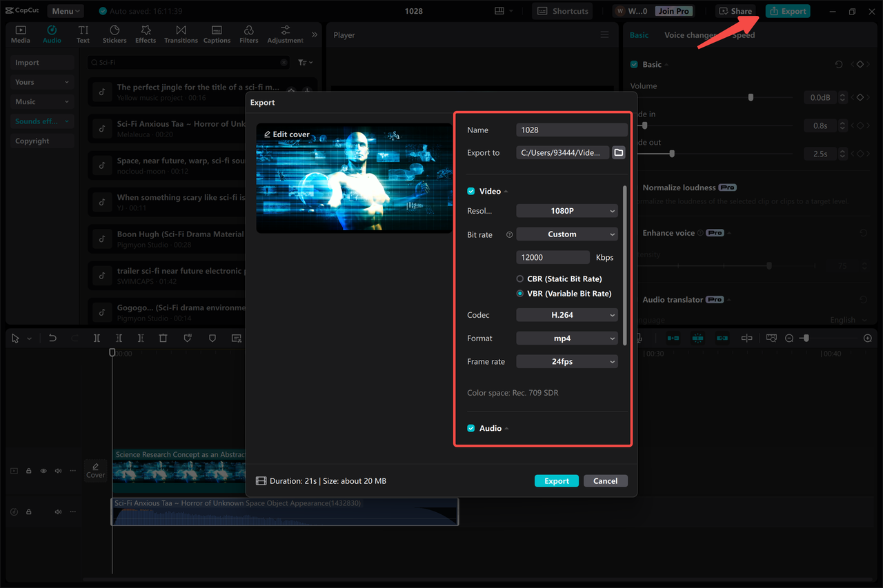Click the preview axis icon in timeline toolbar

click(x=746, y=338)
